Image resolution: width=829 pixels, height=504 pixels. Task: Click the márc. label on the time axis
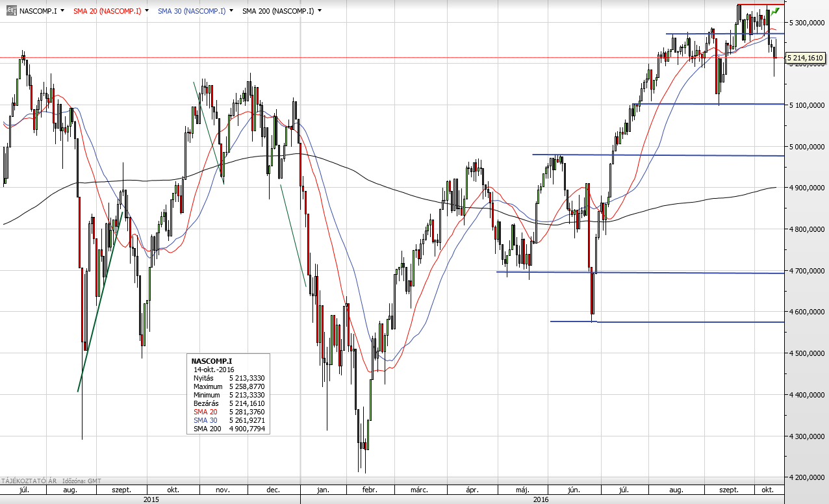[x=420, y=490]
